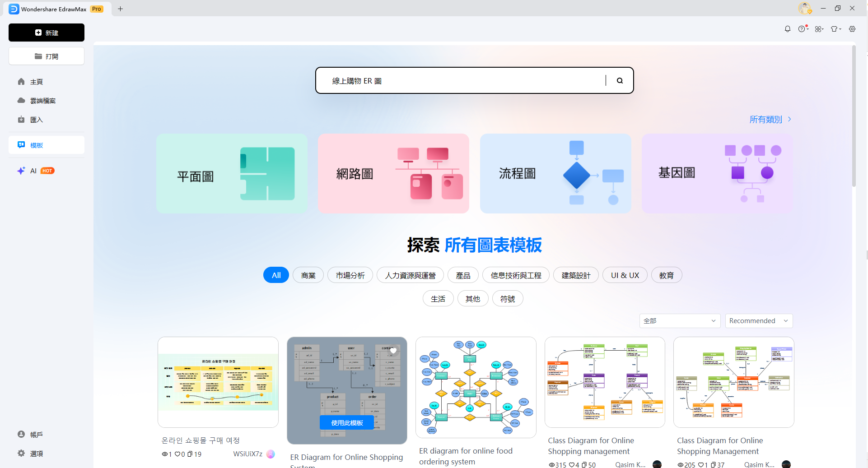Open the 主頁 section in the sidebar

point(36,82)
